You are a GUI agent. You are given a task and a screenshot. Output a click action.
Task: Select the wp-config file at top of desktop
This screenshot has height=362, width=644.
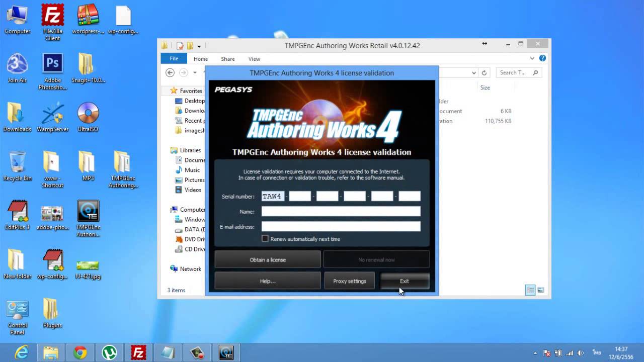pyautogui.click(x=123, y=20)
